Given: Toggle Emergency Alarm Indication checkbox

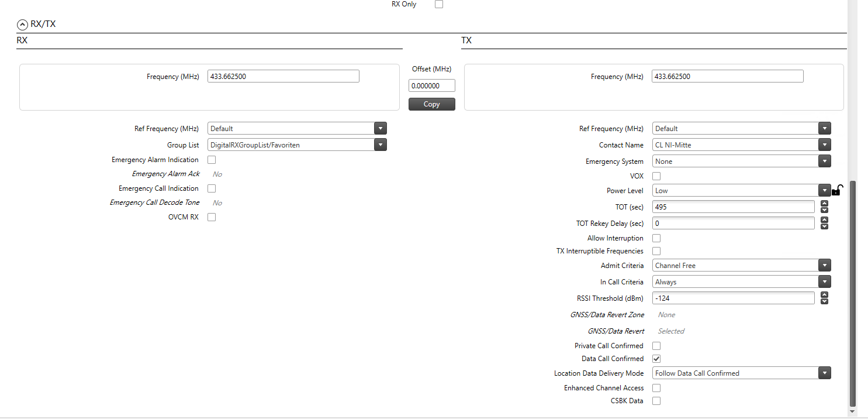Looking at the screenshot, I should click(x=212, y=160).
